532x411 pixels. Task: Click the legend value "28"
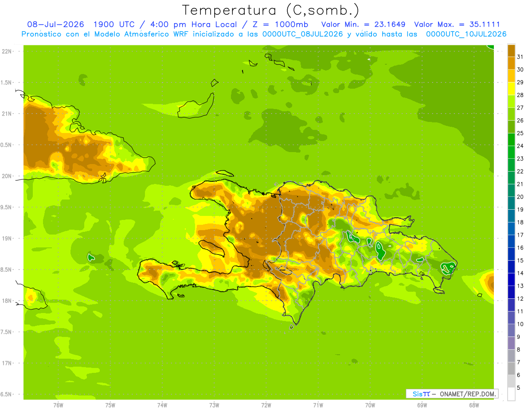pos(520,95)
